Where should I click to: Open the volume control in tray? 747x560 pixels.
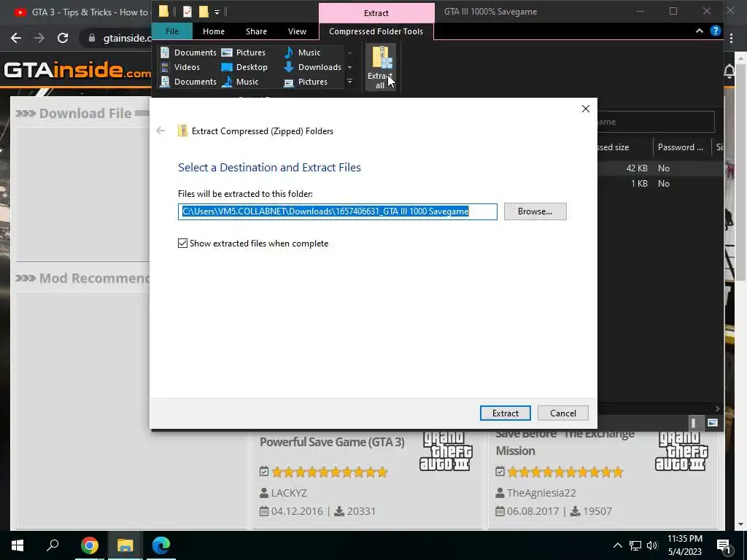pyautogui.click(x=652, y=545)
